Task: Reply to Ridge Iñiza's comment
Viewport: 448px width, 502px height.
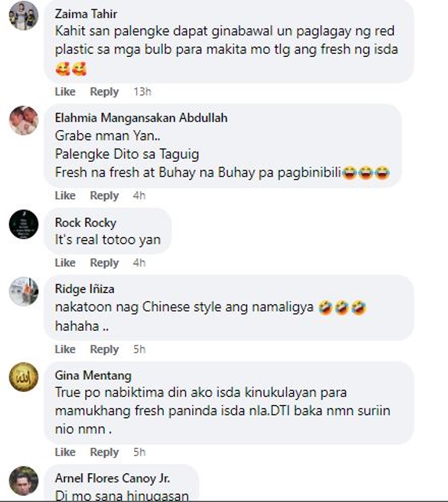Action: point(105,349)
